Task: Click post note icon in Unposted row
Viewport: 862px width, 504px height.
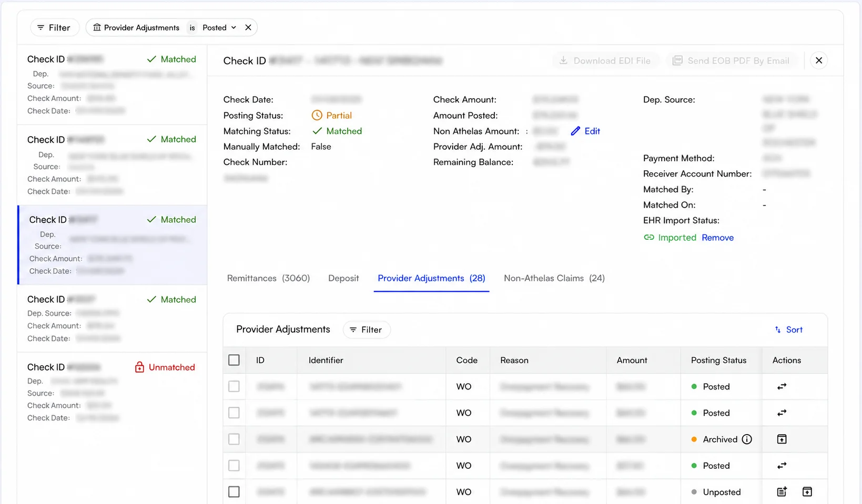Action: coord(782,492)
